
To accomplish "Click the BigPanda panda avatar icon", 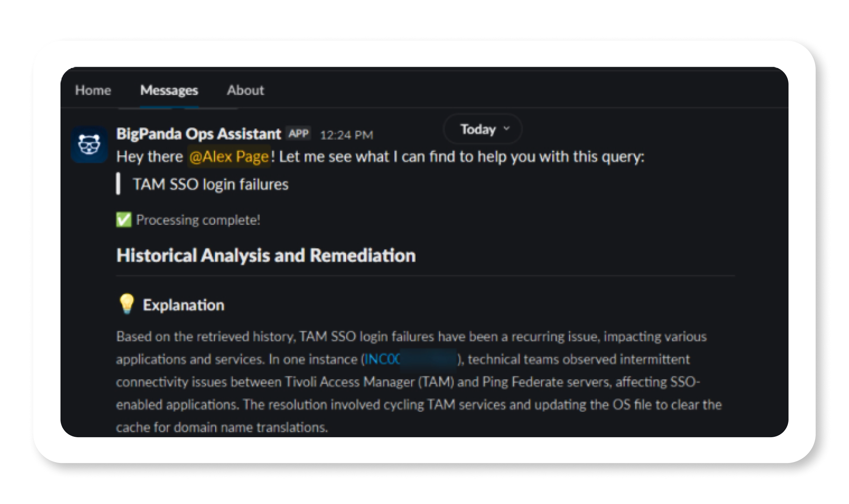I will click(89, 144).
